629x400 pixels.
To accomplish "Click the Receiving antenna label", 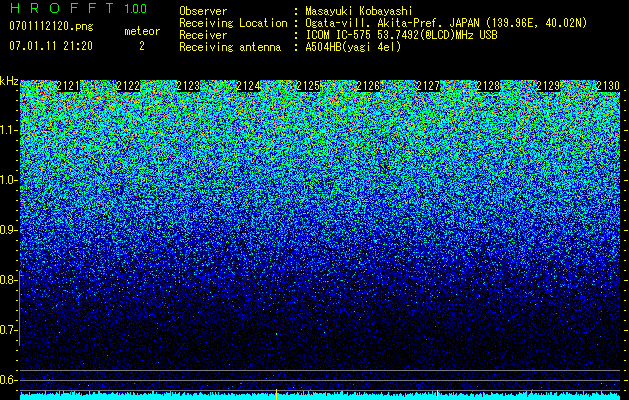I will (230, 47).
